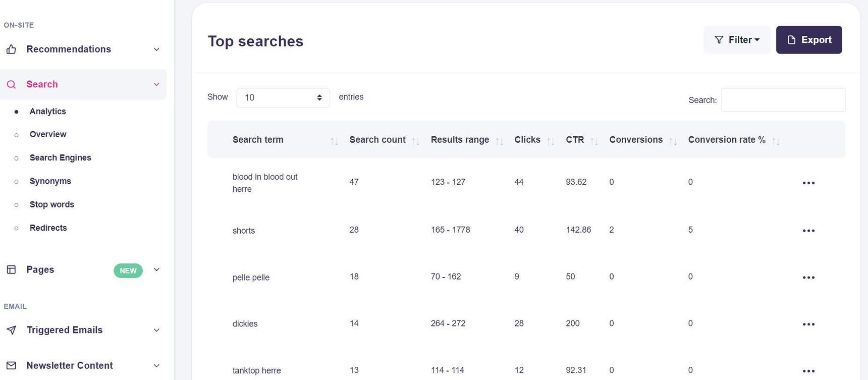Open the three-dot menu for dickies row

pos(808,324)
